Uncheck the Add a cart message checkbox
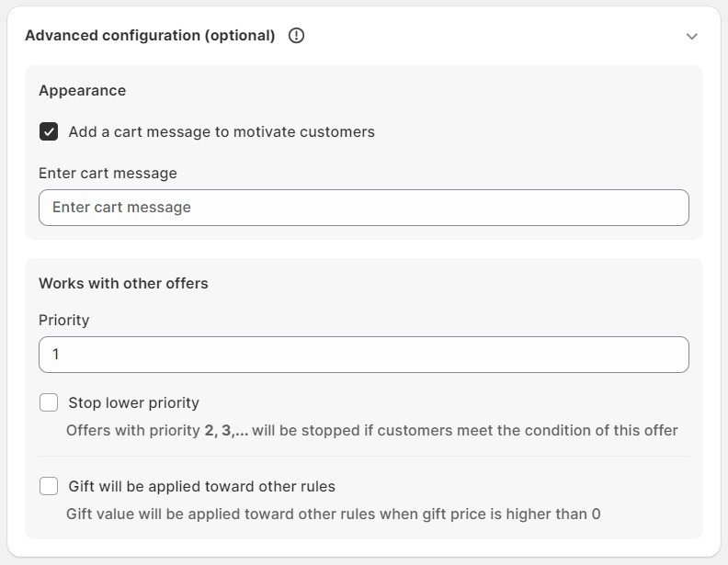Image resolution: width=728 pixels, height=565 pixels. 49,131
